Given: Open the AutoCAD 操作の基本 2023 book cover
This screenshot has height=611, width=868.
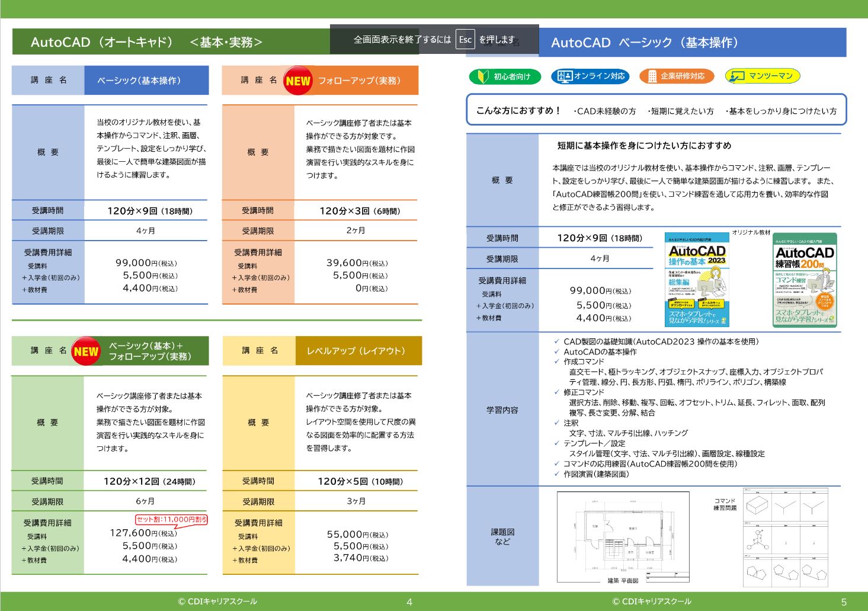Looking at the screenshot, I should pyautogui.click(x=697, y=280).
